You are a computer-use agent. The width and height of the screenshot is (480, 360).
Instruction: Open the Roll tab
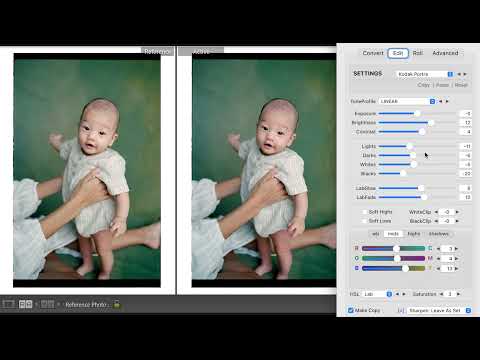coord(418,53)
